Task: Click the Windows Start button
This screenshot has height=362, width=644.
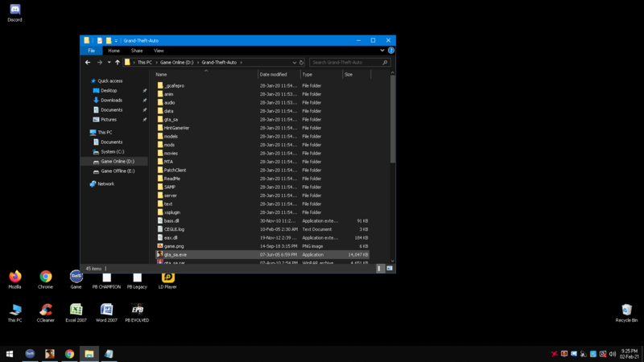Action: pyautogui.click(x=10, y=354)
